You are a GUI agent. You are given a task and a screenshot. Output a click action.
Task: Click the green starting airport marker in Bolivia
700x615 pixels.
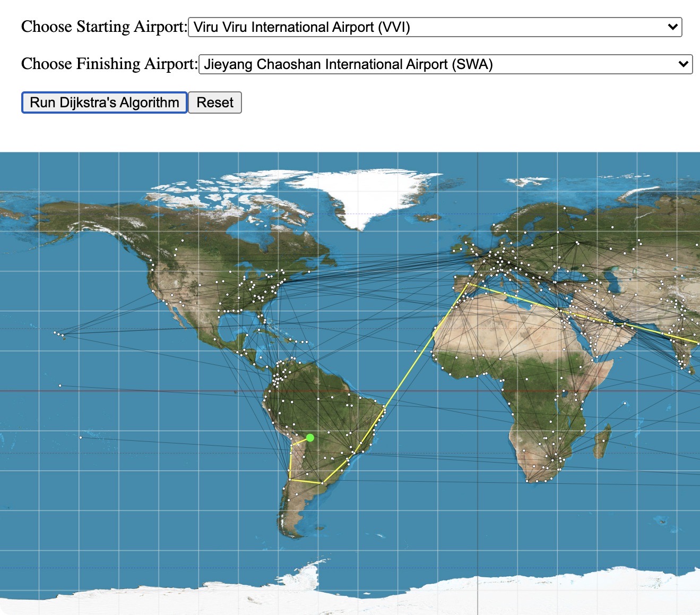click(x=310, y=438)
